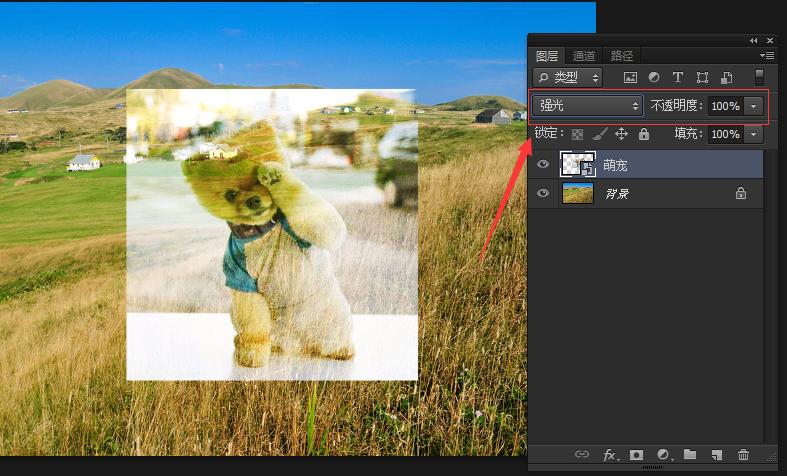This screenshot has width=787, height=476.
Task: Create a new layer group folder
Action: [x=690, y=455]
